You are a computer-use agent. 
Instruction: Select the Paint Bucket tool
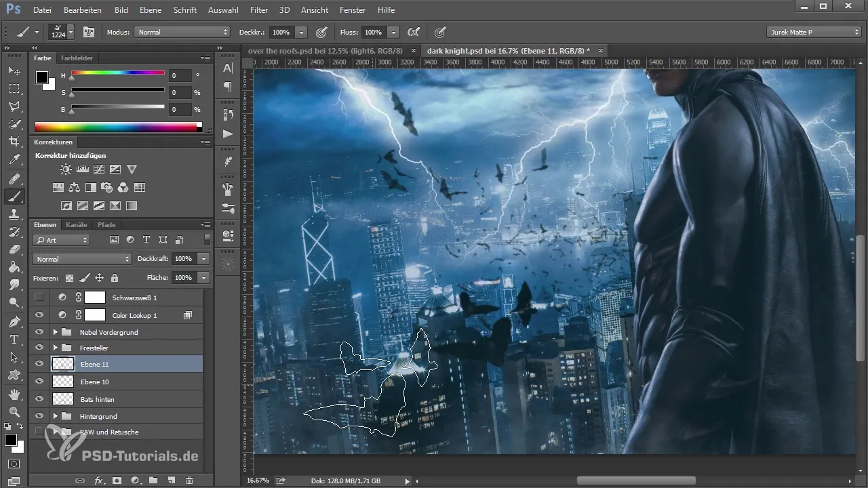click(14, 267)
